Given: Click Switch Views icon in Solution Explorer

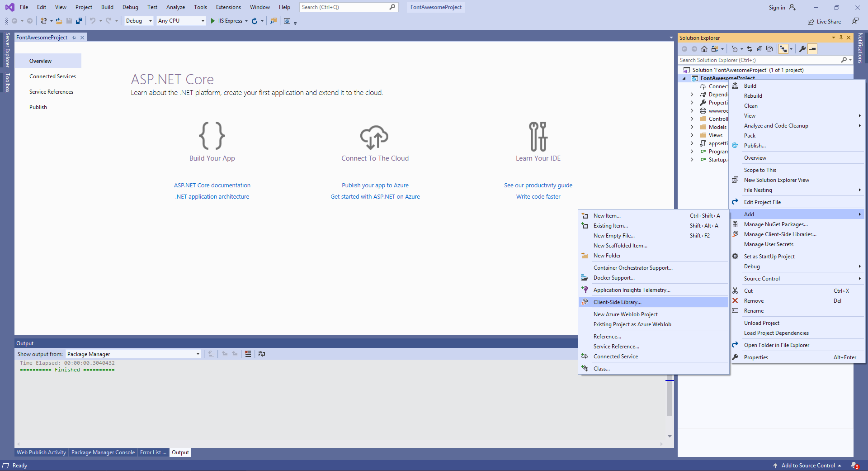Looking at the screenshot, I should [x=715, y=49].
